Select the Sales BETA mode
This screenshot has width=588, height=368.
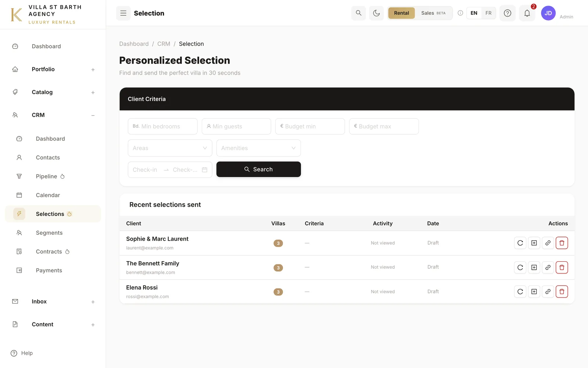(x=433, y=13)
